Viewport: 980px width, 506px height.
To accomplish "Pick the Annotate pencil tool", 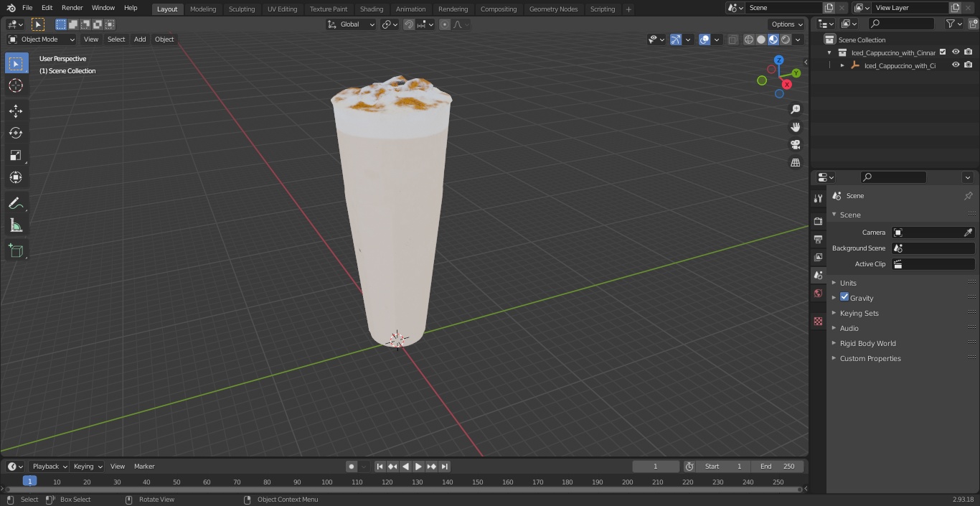I will click(16, 204).
